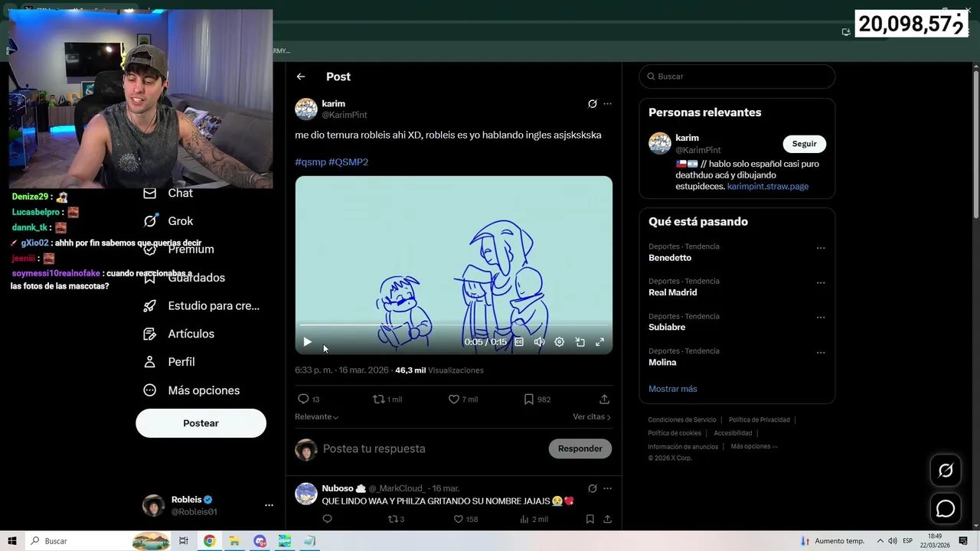The width and height of the screenshot is (980, 551).
Task: Open Estudio para creadores menu item
Action: point(201,306)
